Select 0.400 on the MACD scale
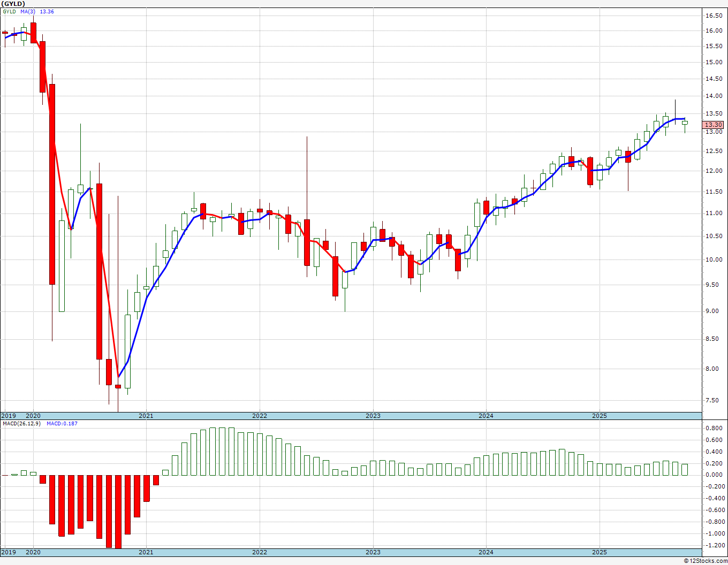Screen dimensions: 728x565 (714, 452)
